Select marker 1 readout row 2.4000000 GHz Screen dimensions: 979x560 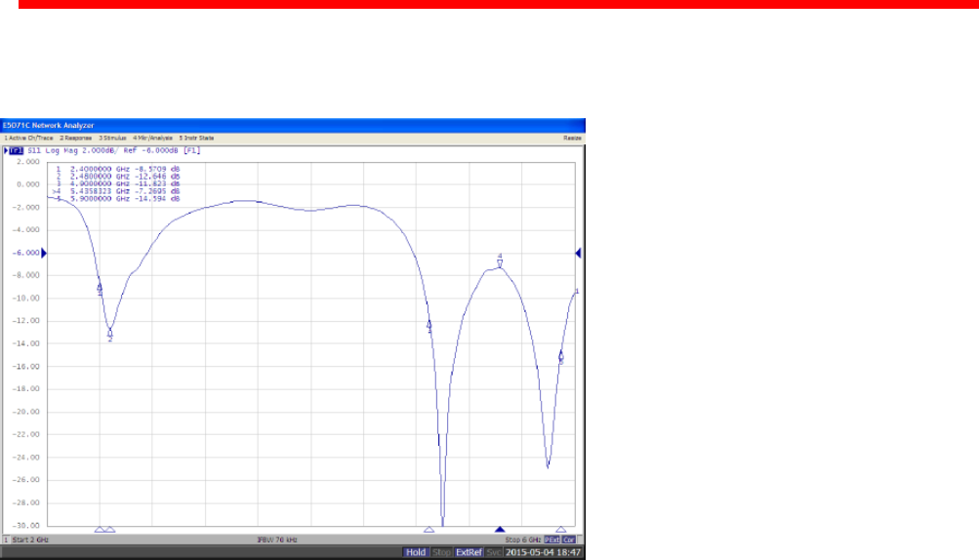tap(118, 169)
